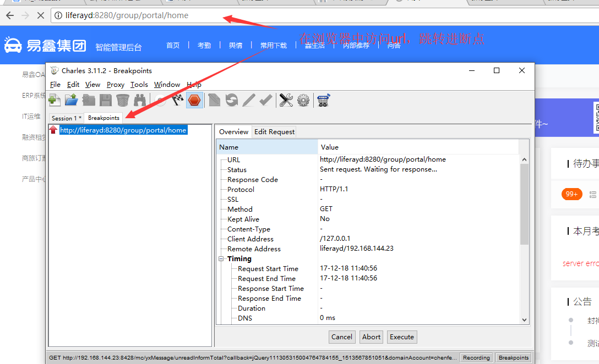599x364 pixels.
Task: Click the Overview table scrollbar thumb
Action: pyautogui.click(x=524, y=204)
